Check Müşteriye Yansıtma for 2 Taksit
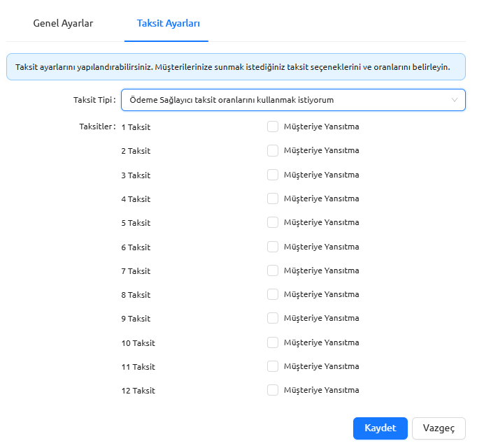The image size is (477, 448). coord(273,150)
